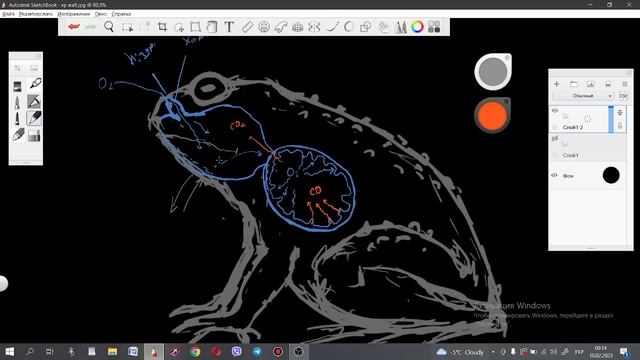Screen dimensions: 640x360
Task: Open the Draw styles shapes tool
Action: coord(365,27)
